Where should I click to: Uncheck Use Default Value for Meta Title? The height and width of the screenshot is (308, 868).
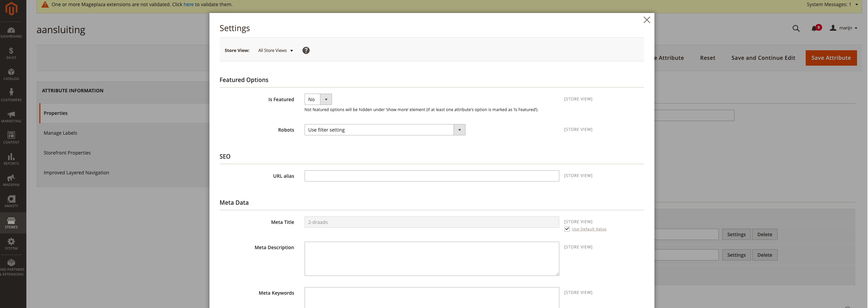[x=567, y=229]
